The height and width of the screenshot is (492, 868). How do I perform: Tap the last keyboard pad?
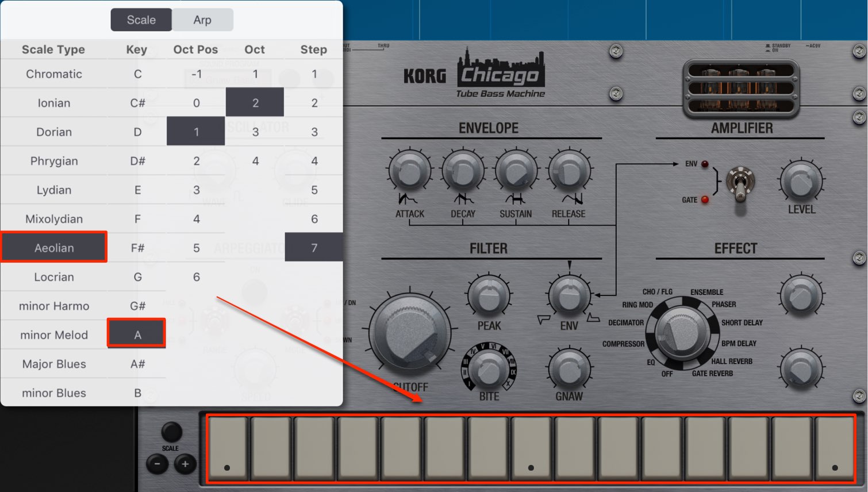click(x=834, y=449)
